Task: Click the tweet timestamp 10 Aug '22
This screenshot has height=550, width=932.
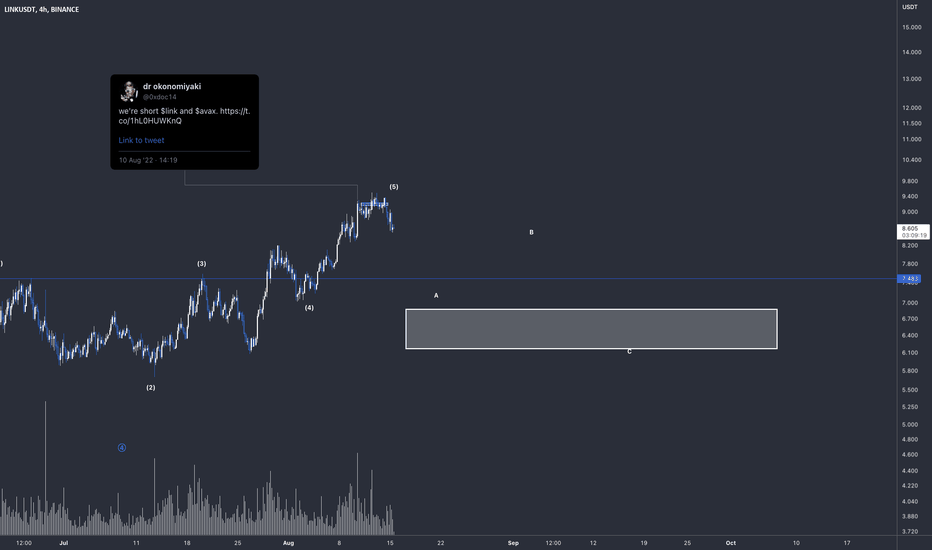Action: coord(148,160)
